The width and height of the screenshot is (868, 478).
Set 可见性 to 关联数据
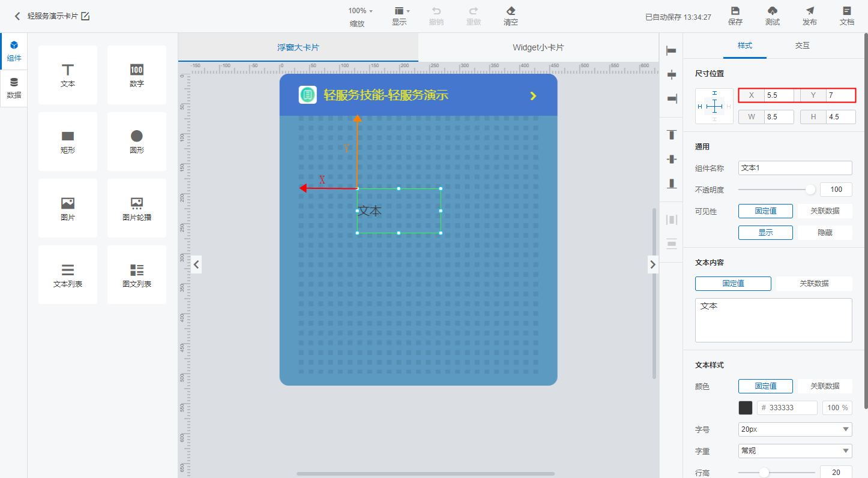pos(824,211)
